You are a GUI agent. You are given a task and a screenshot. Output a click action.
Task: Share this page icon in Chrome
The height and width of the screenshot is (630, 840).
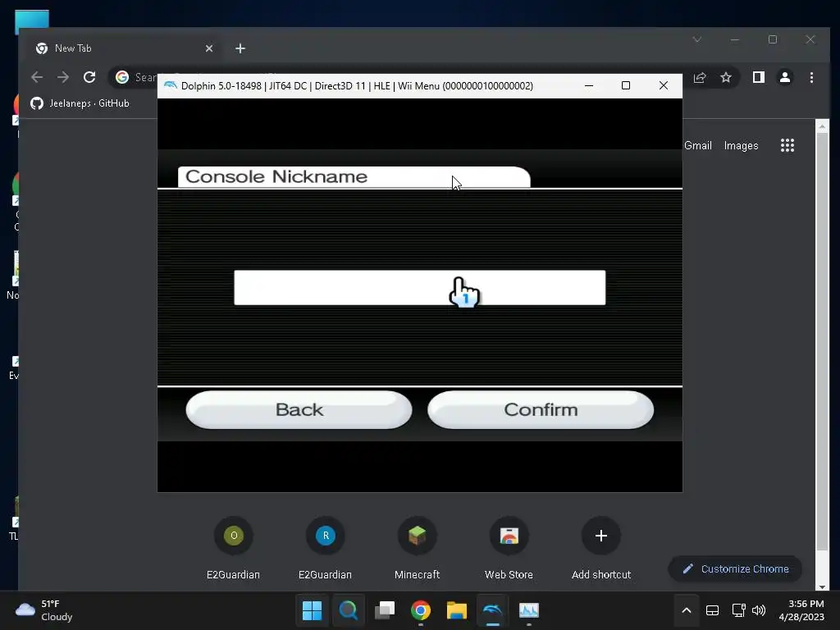click(700, 78)
